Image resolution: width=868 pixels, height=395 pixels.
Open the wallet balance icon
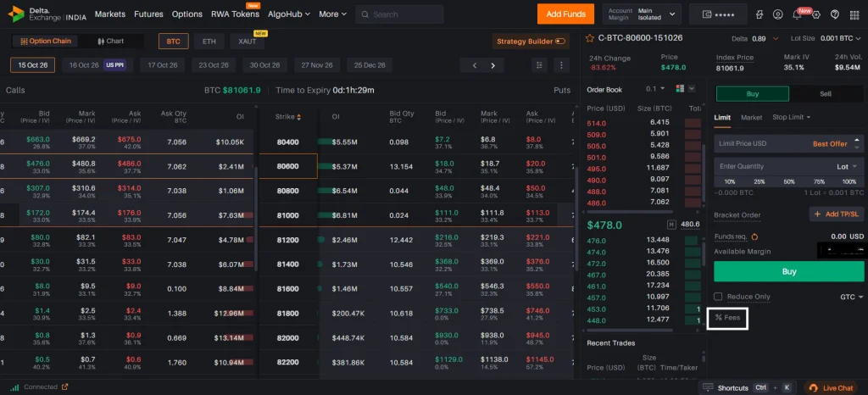(707, 14)
